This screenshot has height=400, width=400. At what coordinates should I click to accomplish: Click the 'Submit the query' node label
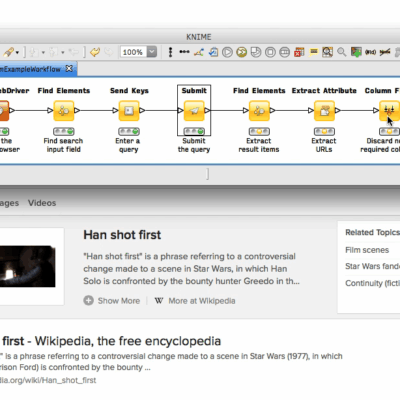coord(194,145)
